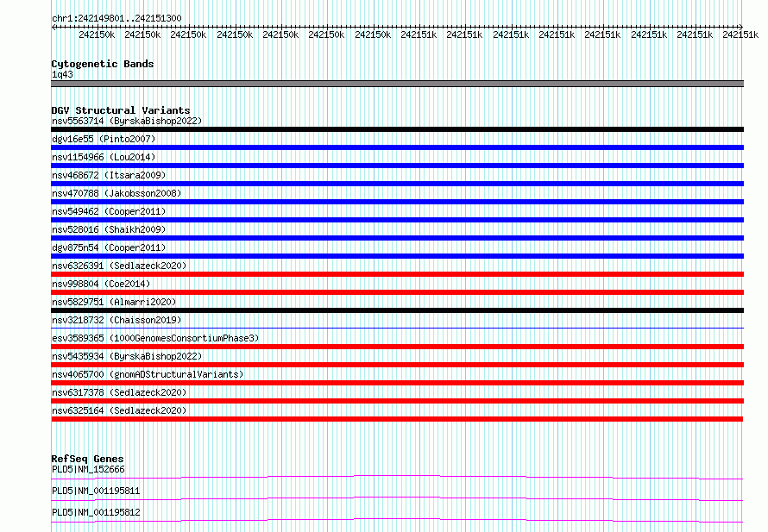This screenshot has height=532, width=768.
Task: Open variant nsv549462 (Cooper2011) label
Action: pyautogui.click(x=109, y=211)
